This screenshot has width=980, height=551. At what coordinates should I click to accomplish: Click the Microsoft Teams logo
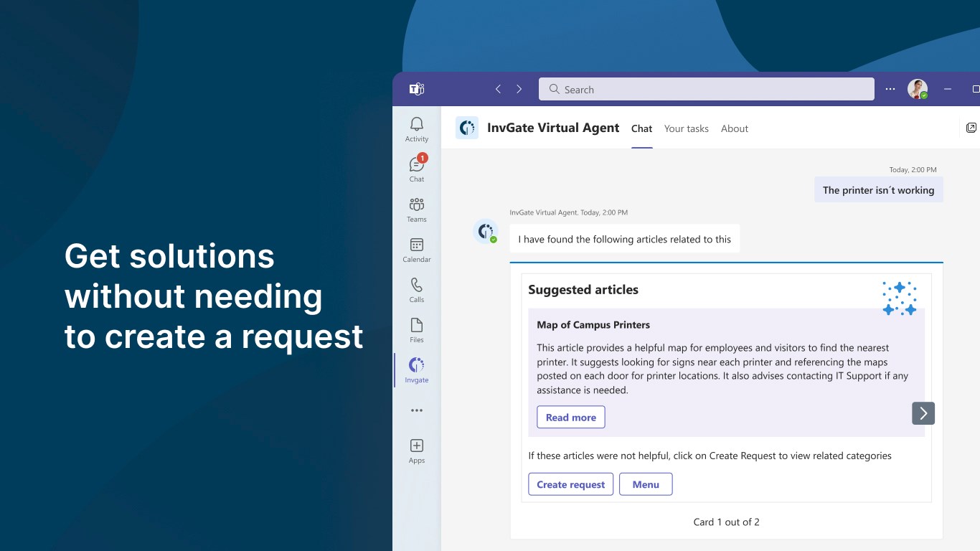tap(417, 89)
